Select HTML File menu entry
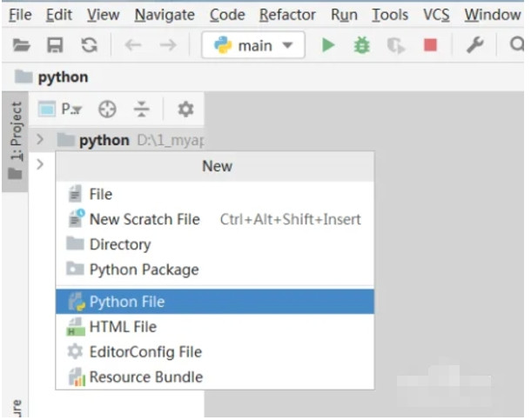This screenshot has width=531, height=420. (x=123, y=327)
